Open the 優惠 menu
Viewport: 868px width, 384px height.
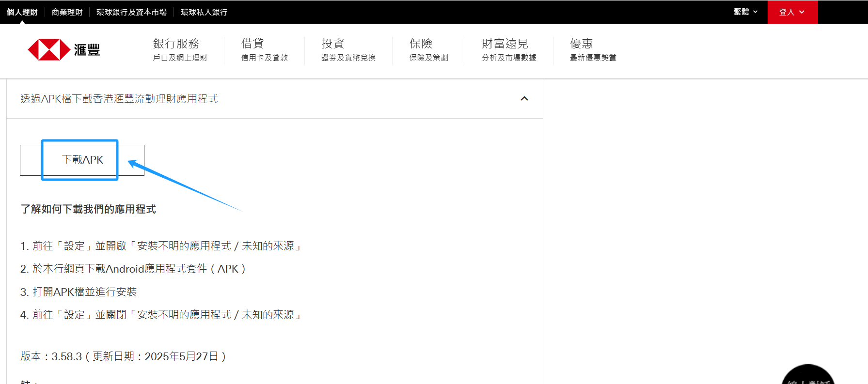(593, 50)
